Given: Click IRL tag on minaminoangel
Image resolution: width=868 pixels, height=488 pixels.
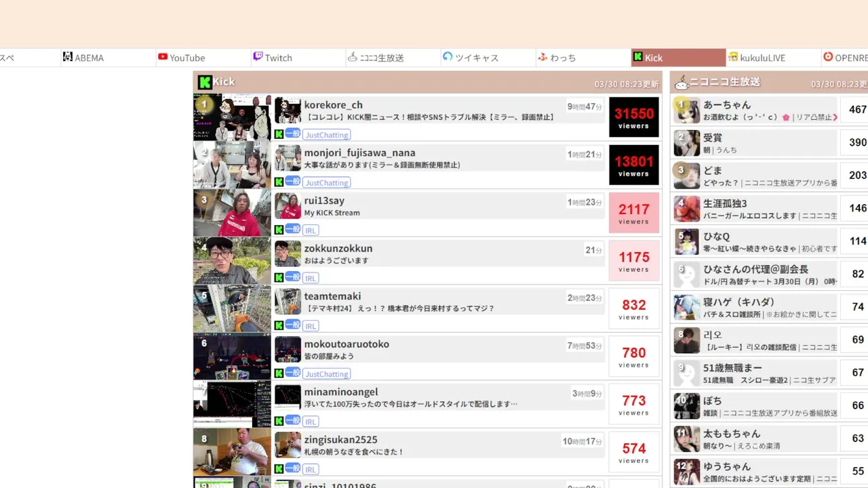Looking at the screenshot, I should pos(311,422).
